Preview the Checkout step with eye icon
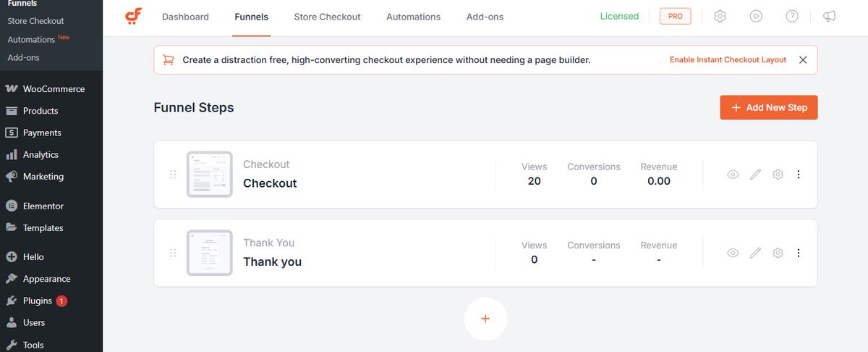This screenshot has height=352, width=868. (733, 175)
